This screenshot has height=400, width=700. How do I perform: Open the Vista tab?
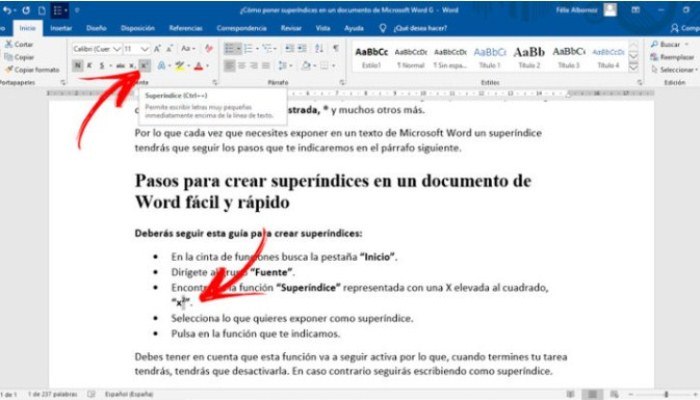coord(323,28)
